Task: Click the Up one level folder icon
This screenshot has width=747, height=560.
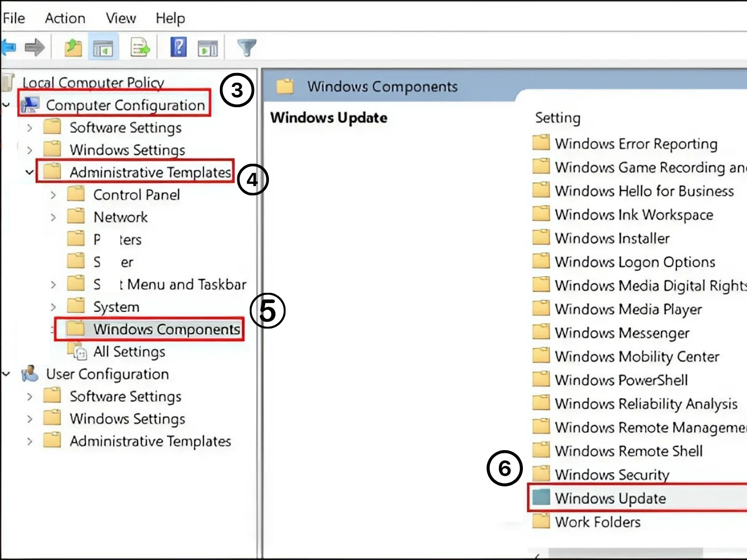Action: pyautogui.click(x=73, y=47)
